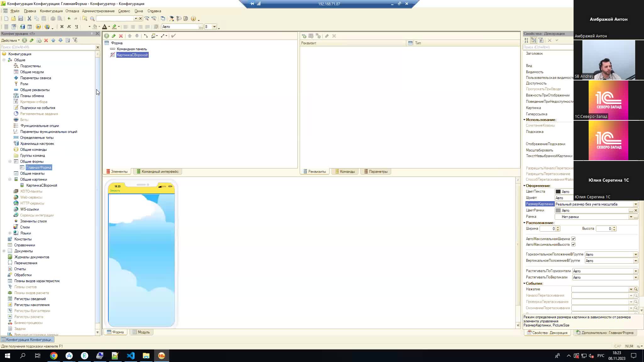Screen dimensions: 644x362
Task: Click the phone form preview thumbnail
Action: coord(141,254)
